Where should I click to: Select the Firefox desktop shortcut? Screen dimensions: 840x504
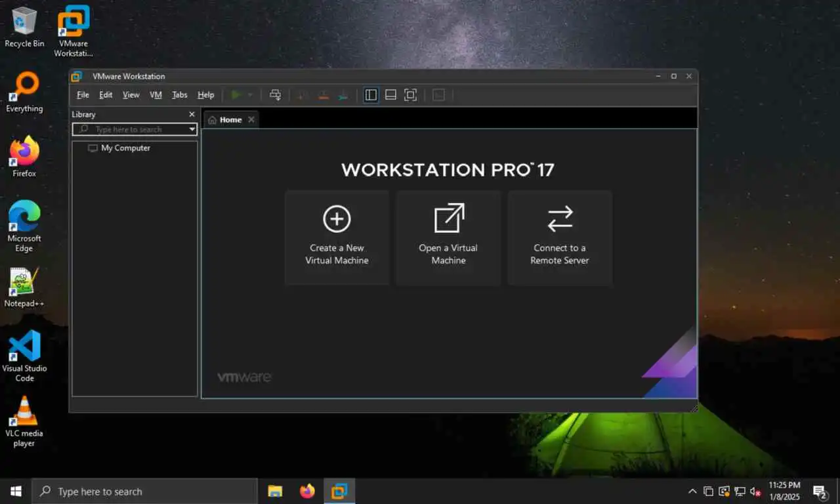[24, 157]
